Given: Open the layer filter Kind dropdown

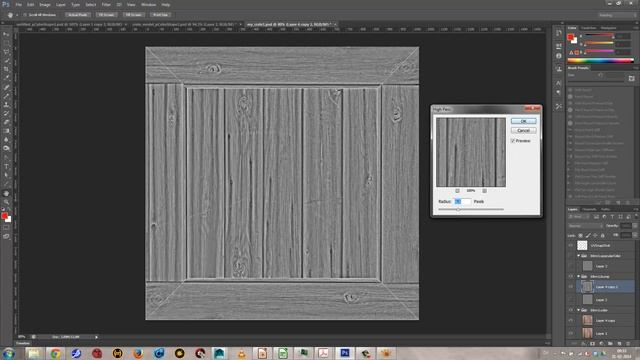Looking at the screenshot, I should click(x=578, y=217).
